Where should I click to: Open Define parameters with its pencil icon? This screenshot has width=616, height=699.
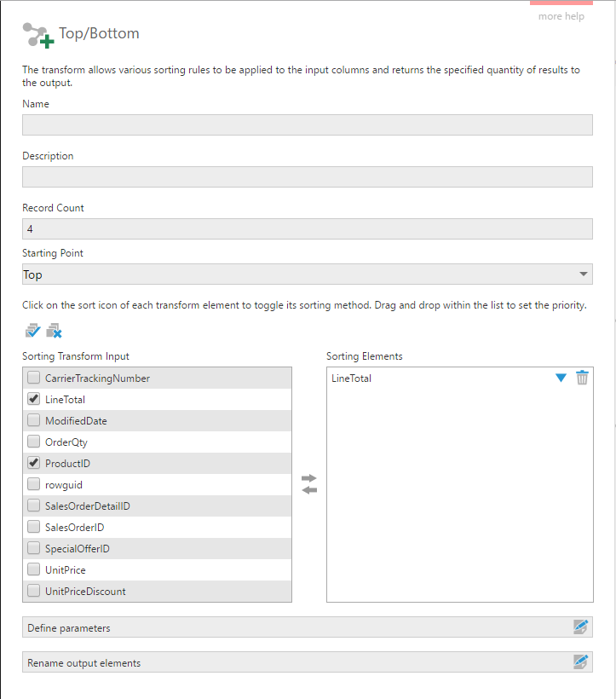click(x=581, y=627)
